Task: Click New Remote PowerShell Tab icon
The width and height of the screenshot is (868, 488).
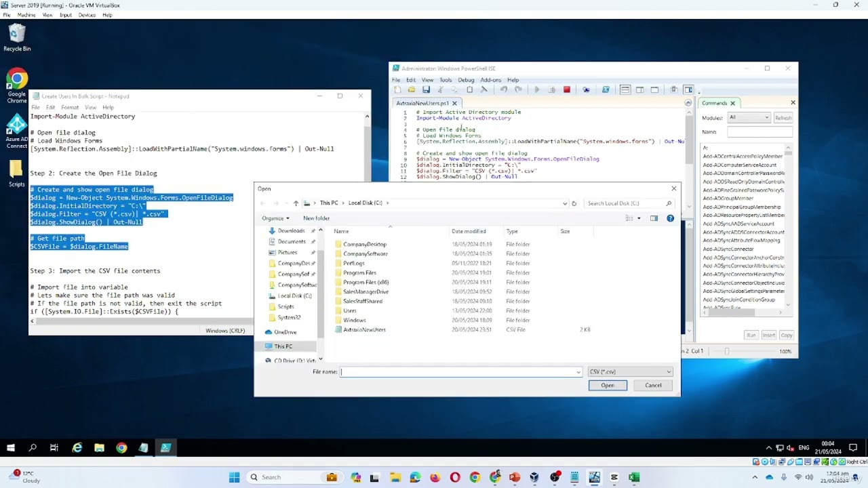Action: 587,89
